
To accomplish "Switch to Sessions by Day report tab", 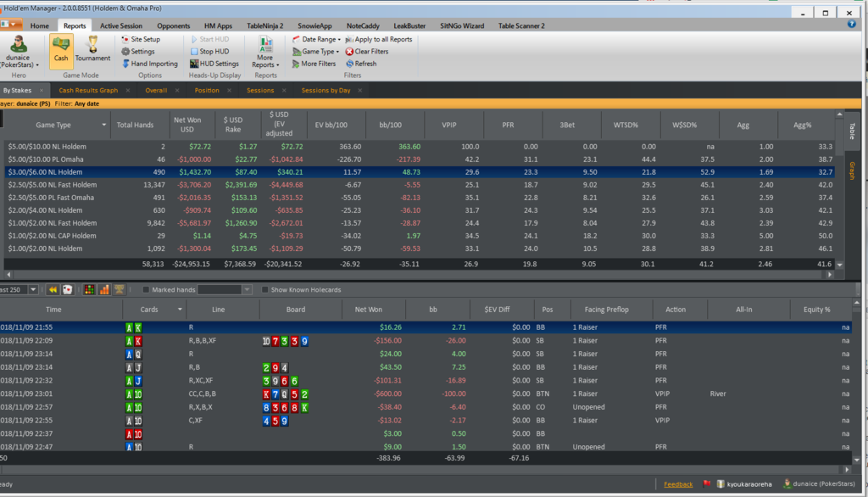I will (325, 90).
